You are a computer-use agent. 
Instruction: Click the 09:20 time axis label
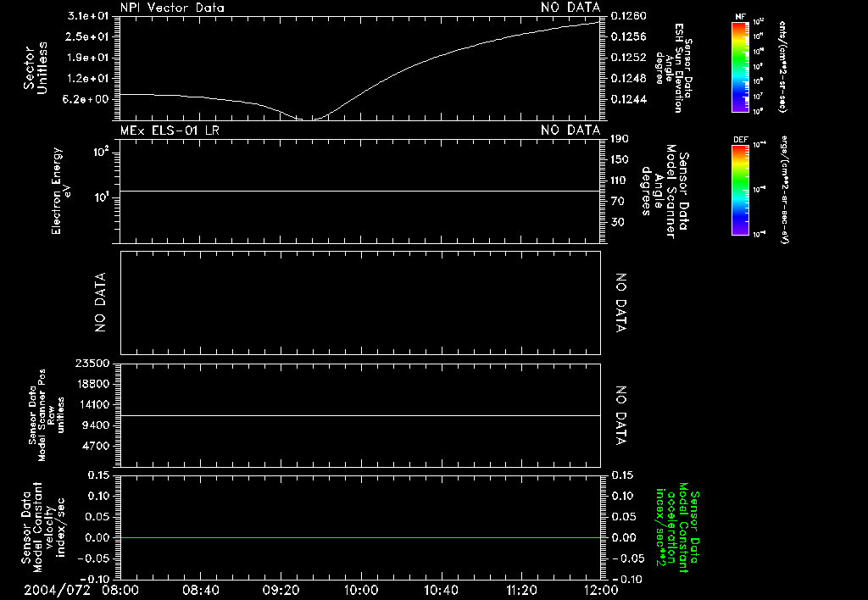[x=281, y=590]
